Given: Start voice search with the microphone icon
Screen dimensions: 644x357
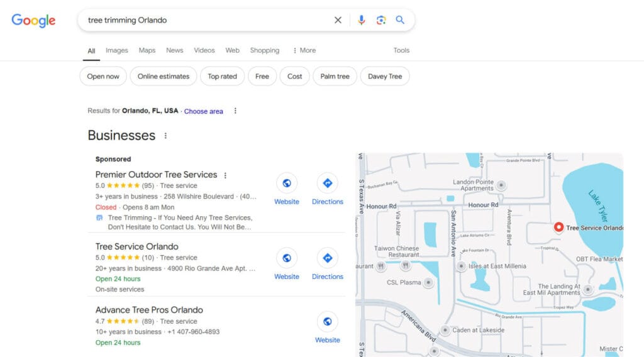Looking at the screenshot, I should tap(361, 20).
